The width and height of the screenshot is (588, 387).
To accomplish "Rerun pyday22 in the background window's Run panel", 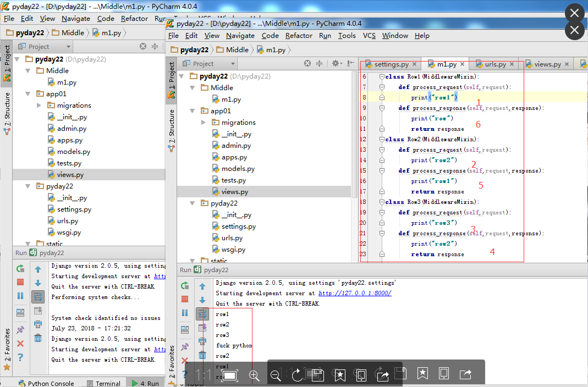I will 20,269.
